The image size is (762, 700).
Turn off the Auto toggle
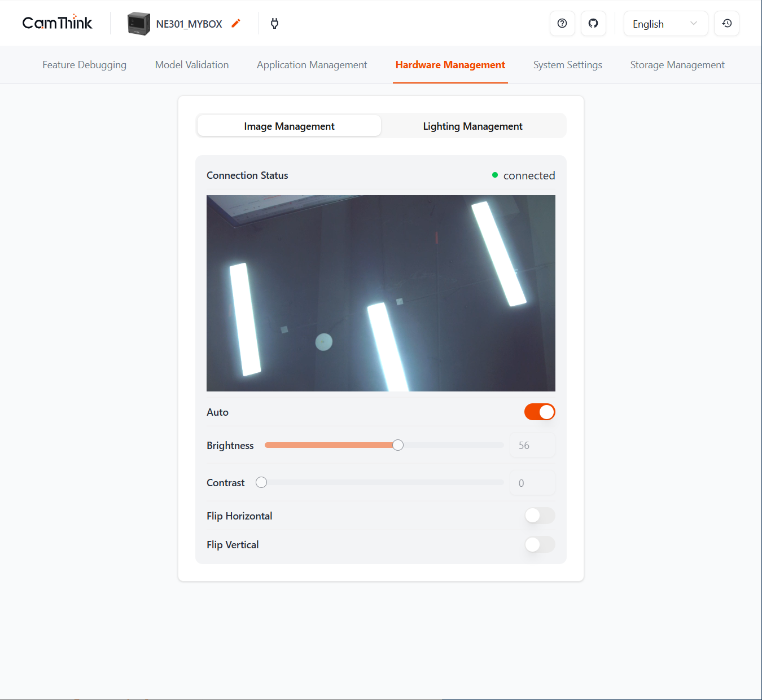click(x=540, y=412)
